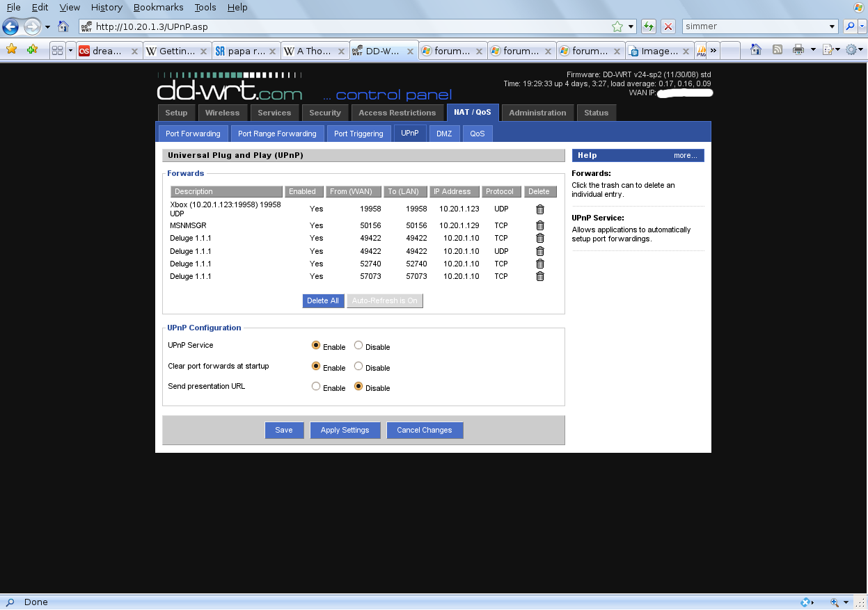Switch to the 'papa r...' tab
The height and width of the screenshot is (610, 868).
pyautogui.click(x=246, y=51)
